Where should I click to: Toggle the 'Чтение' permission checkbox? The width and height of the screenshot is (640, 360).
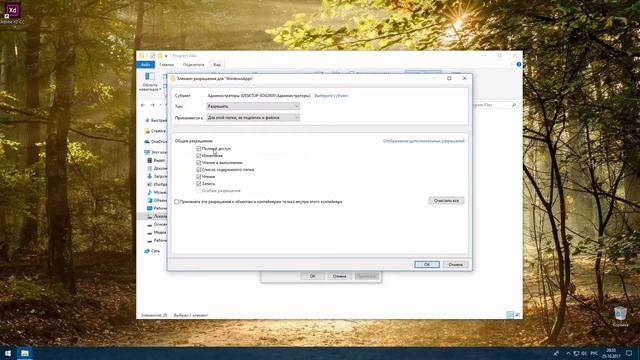click(x=199, y=176)
